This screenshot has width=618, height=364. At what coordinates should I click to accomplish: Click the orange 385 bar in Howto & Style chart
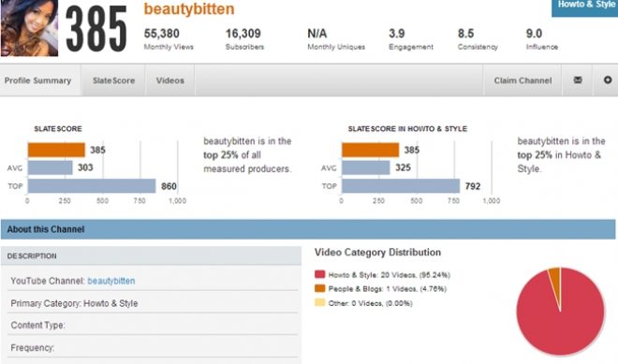[x=371, y=150]
